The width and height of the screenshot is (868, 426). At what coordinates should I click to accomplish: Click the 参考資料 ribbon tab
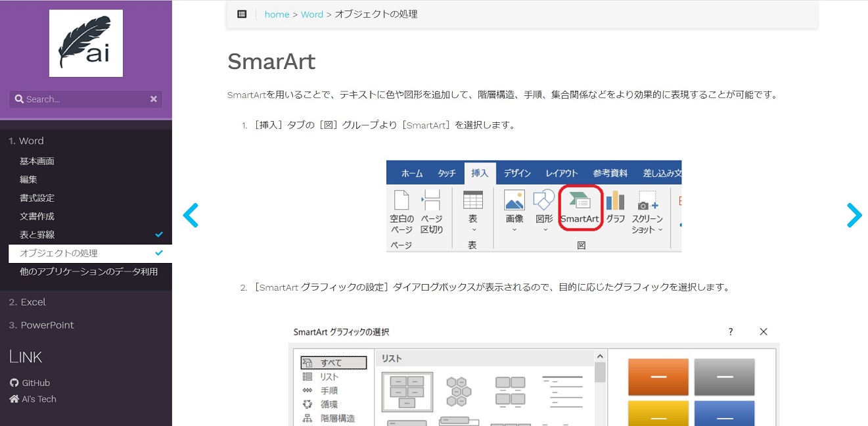pyautogui.click(x=610, y=173)
